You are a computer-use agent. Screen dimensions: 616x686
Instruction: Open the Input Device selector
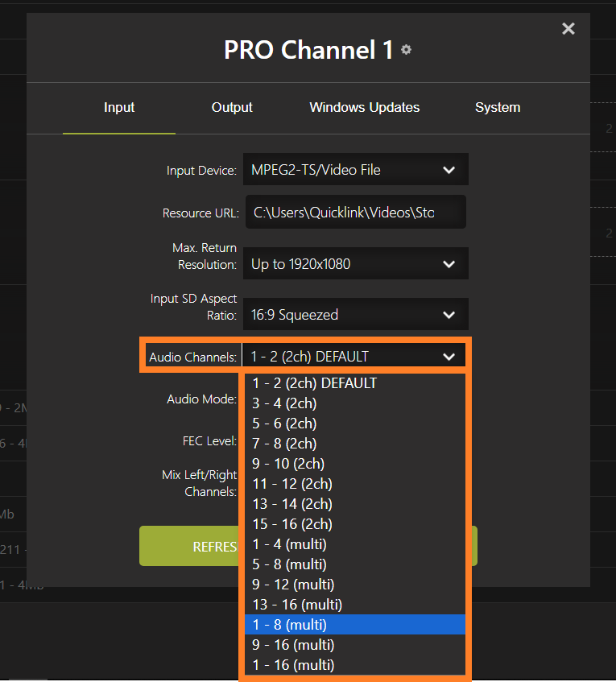355,169
